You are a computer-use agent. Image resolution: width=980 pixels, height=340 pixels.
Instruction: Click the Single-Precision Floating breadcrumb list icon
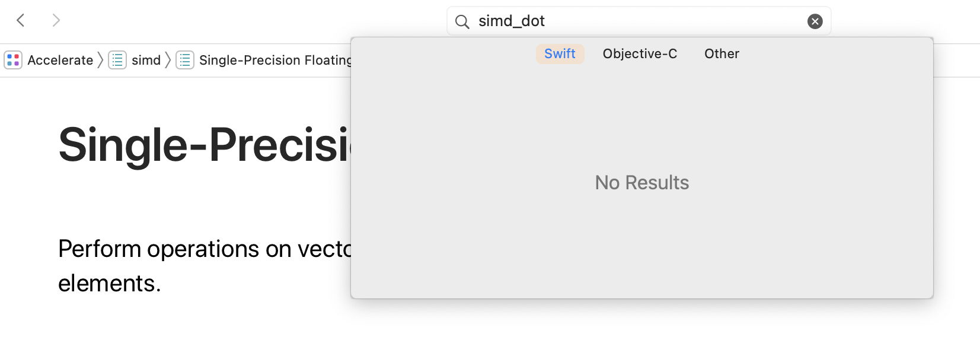pos(185,60)
